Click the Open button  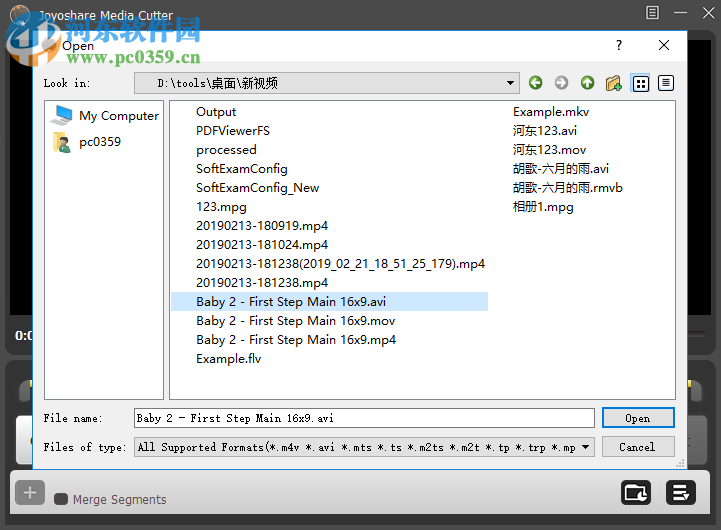coord(638,418)
